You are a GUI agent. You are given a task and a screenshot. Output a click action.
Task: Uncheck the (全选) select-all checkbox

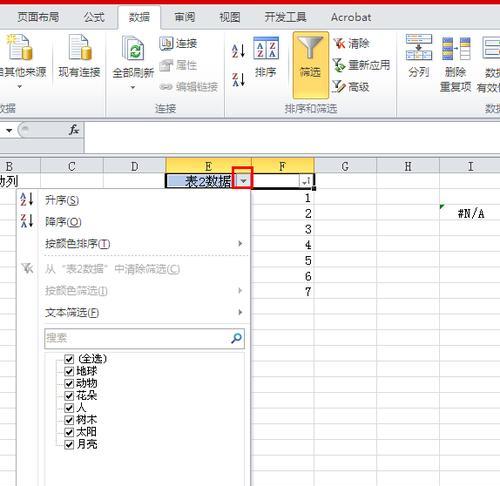coord(69,359)
